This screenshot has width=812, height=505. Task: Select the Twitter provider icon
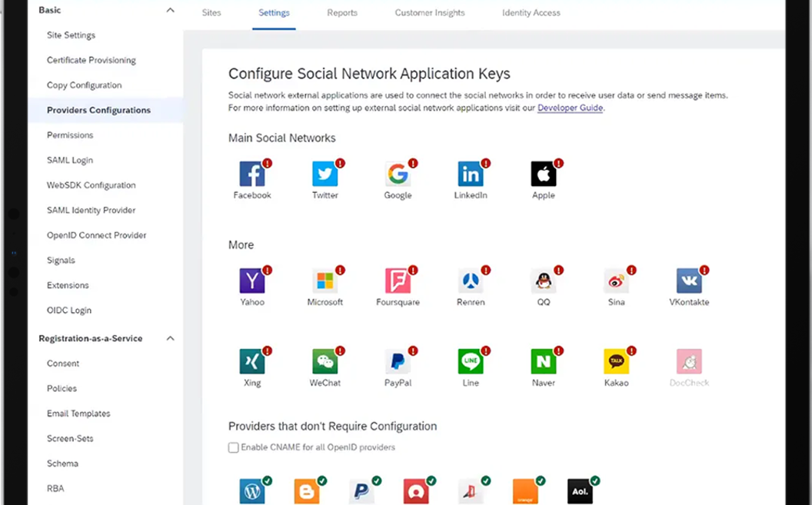[324, 174]
